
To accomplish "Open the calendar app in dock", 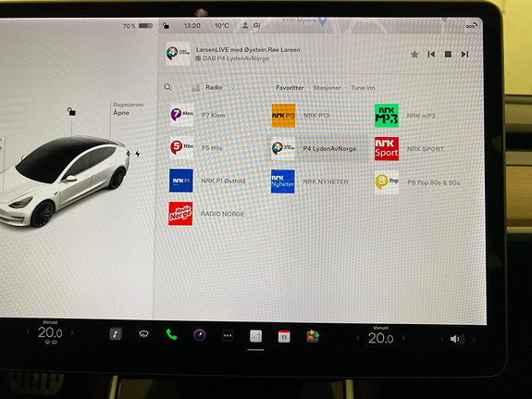I will coord(284,337).
